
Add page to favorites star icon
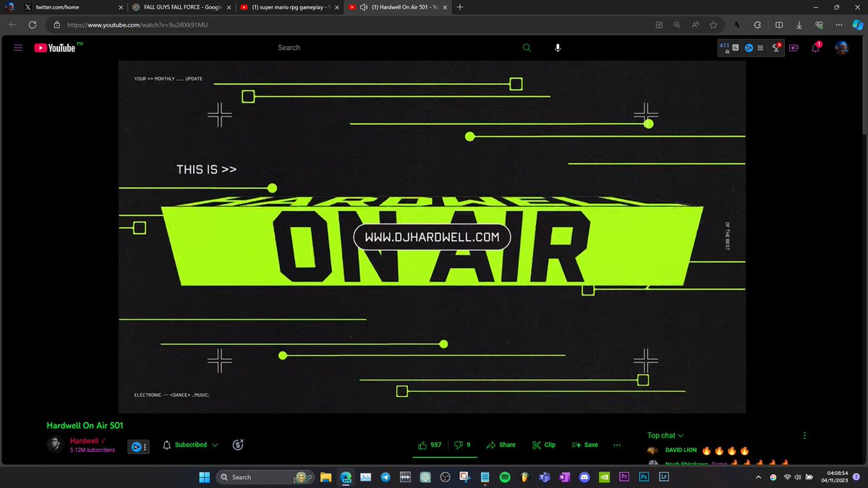pyautogui.click(x=713, y=24)
